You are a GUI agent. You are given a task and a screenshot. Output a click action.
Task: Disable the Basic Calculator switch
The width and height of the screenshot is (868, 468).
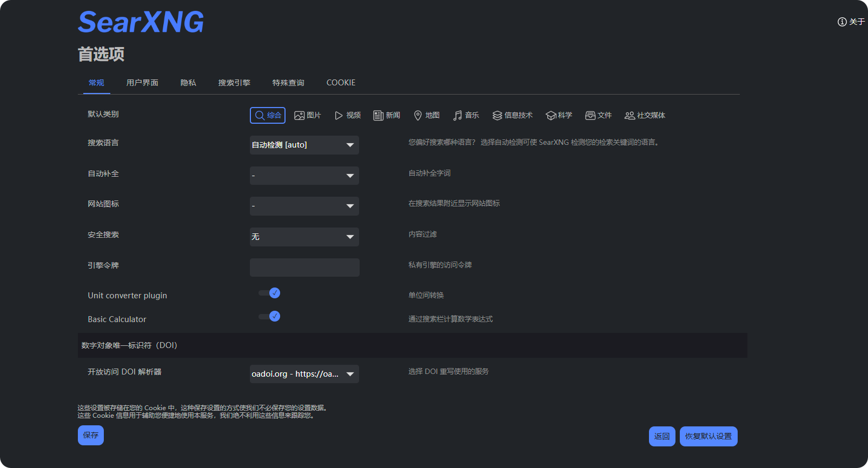tap(269, 316)
